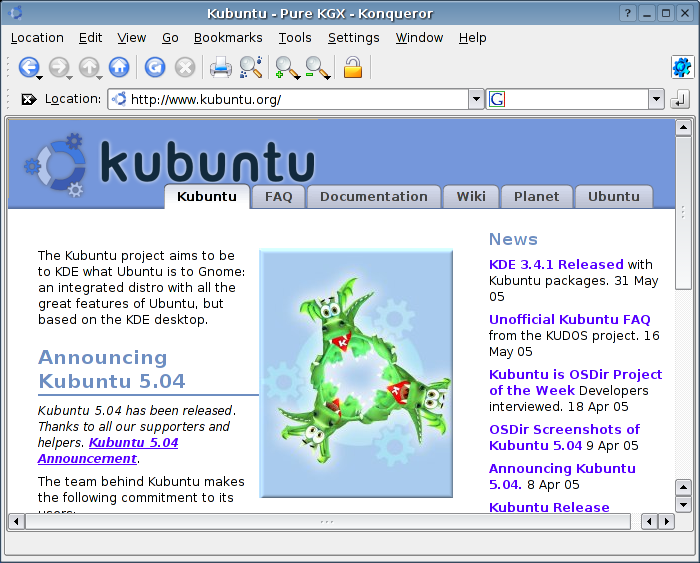Image resolution: width=700 pixels, height=563 pixels.
Task: Switch to the Planet page tab
Action: (536, 196)
